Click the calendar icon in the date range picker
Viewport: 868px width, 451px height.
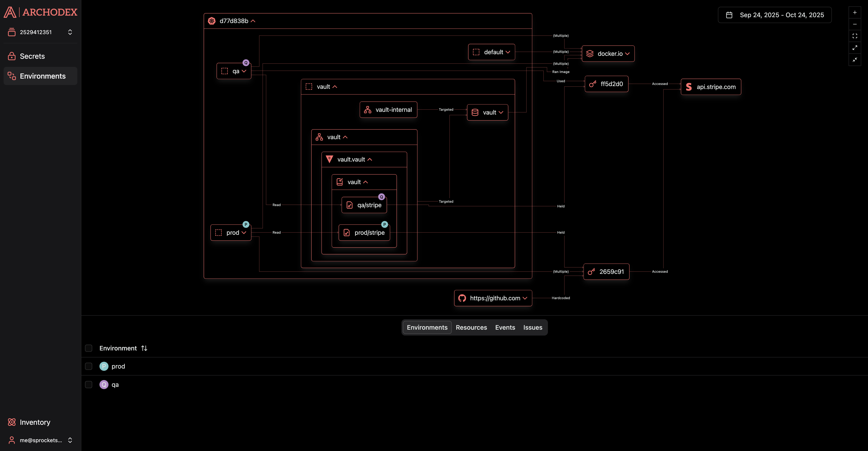pyautogui.click(x=729, y=15)
